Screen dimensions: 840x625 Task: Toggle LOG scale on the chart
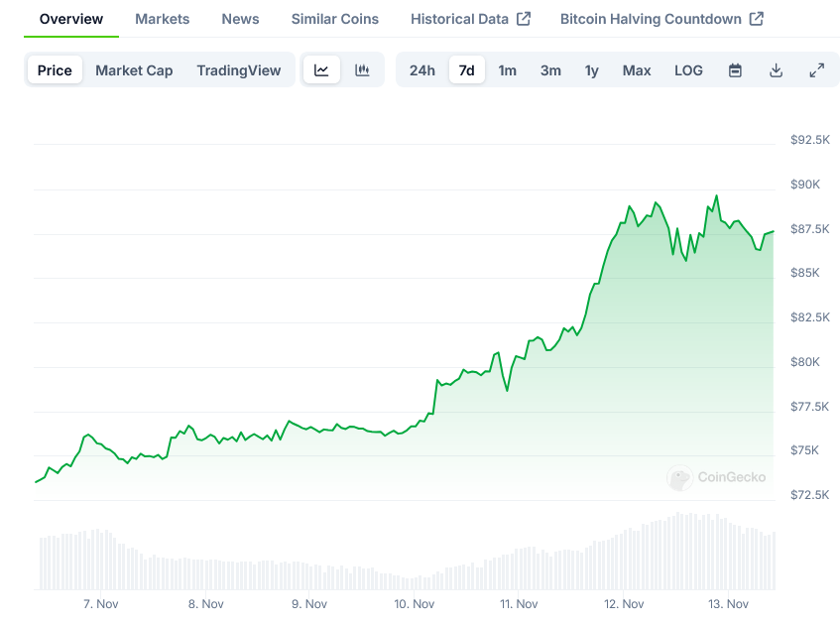coord(688,70)
